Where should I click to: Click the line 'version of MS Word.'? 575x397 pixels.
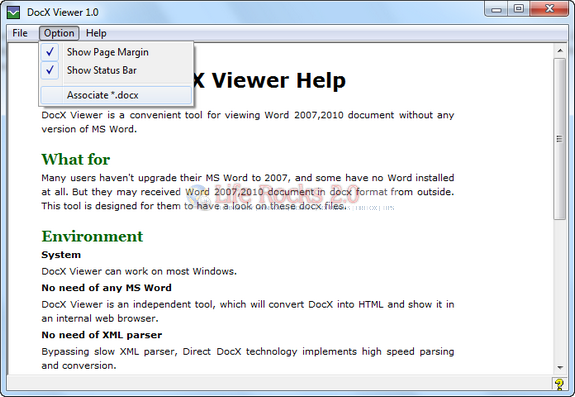89,129
